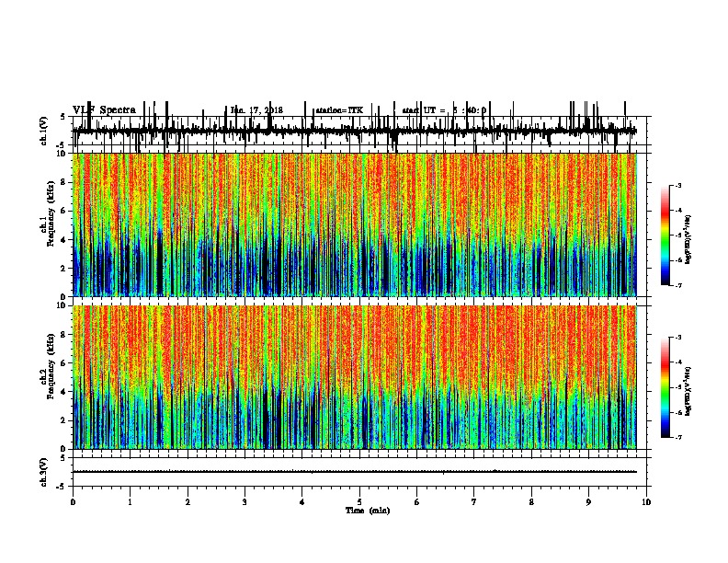Click the "4" tick on the time axis
728x563 pixels.
coord(302,502)
